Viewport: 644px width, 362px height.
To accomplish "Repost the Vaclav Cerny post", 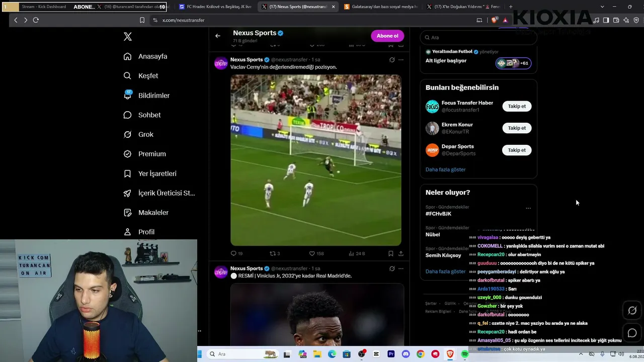I will coord(275,254).
